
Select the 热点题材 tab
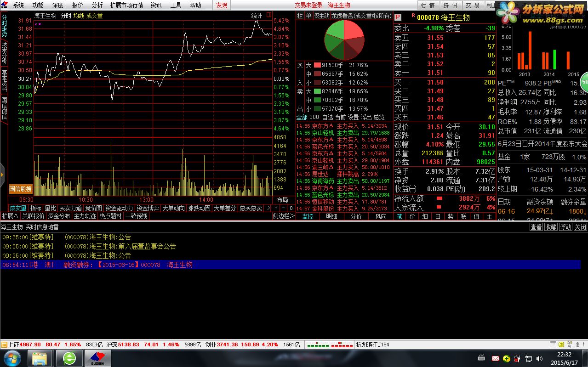(x=110, y=216)
